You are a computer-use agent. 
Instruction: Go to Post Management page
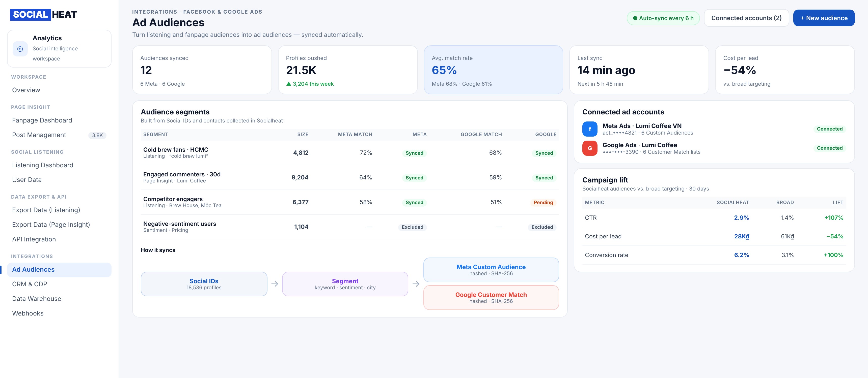tap(59, 135)
